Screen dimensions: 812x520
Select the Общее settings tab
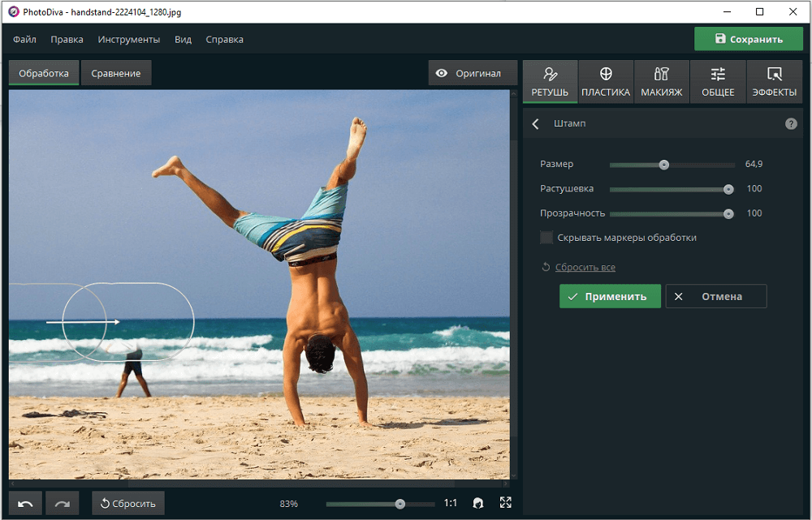[718, 82]
